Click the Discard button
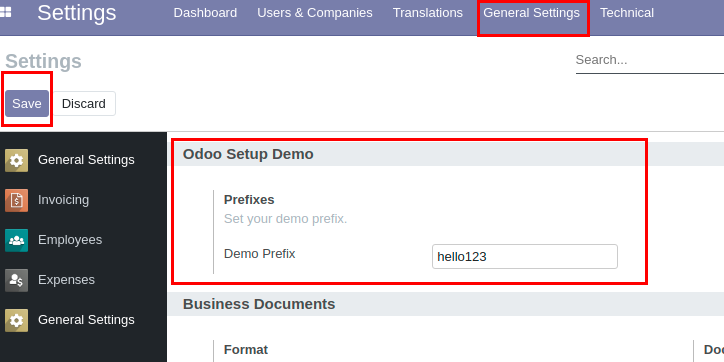Viewport: 724px width, 362px height. click(x=84, y=103)
